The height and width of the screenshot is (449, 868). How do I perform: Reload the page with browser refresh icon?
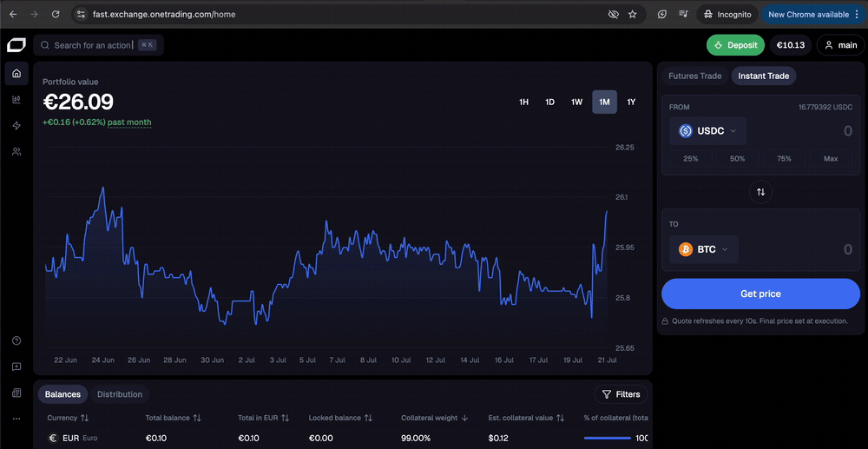pos(56,15)
